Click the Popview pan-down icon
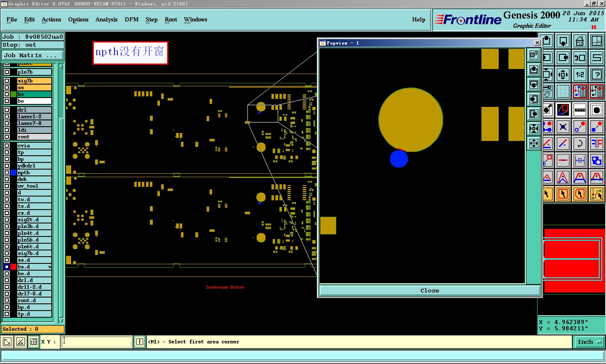The image size is (606, 364). pos(534,84)
